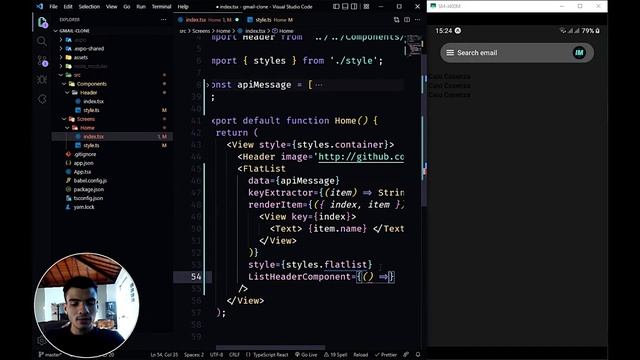Unfold the apiMessage array on line 8
The width and height of the screenshot is (640, 360).
pos(208,85)
